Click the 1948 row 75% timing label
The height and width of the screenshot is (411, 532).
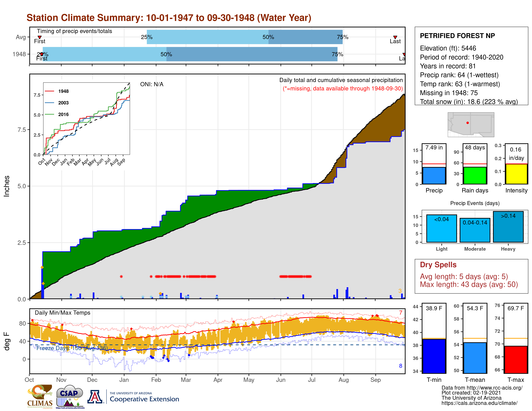(337, 54)
